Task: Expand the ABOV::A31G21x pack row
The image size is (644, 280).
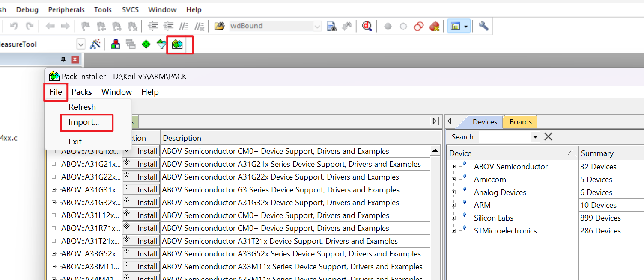Action: (54, 164)
